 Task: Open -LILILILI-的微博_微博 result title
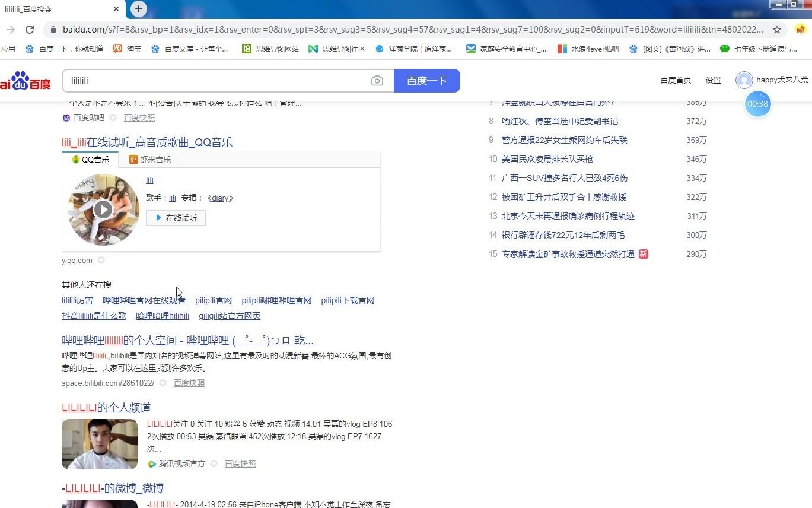(113, 488)
